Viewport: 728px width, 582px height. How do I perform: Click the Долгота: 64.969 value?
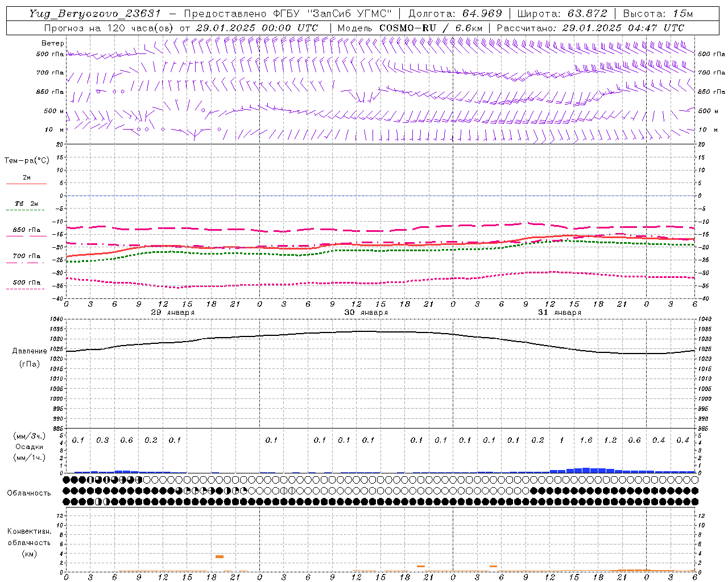pyautogui.click(x=456, y=14)
